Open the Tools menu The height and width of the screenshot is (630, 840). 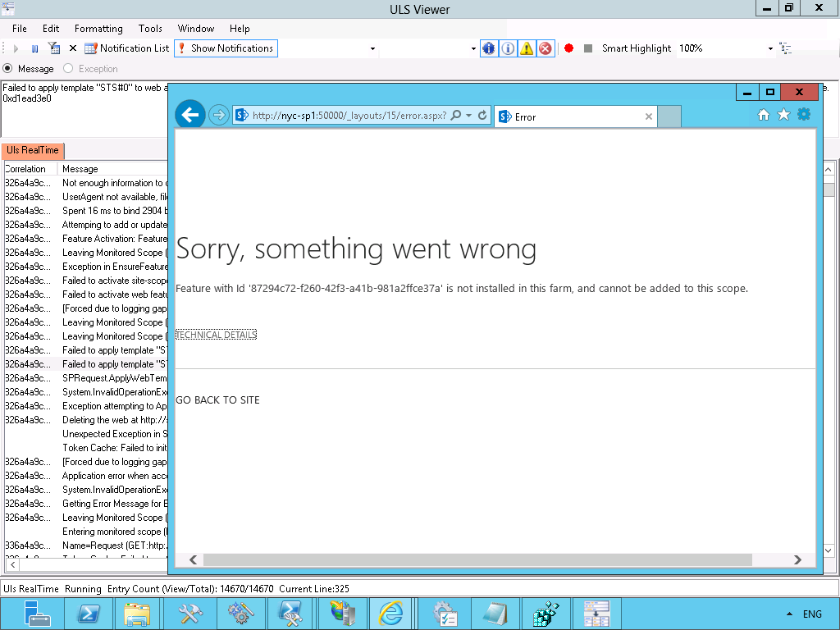coord(150,29)
